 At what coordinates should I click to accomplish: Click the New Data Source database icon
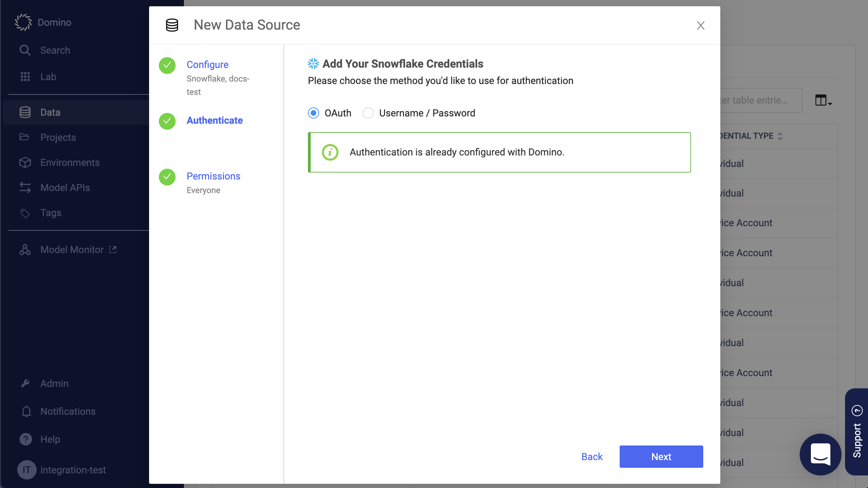click(172, 25)
